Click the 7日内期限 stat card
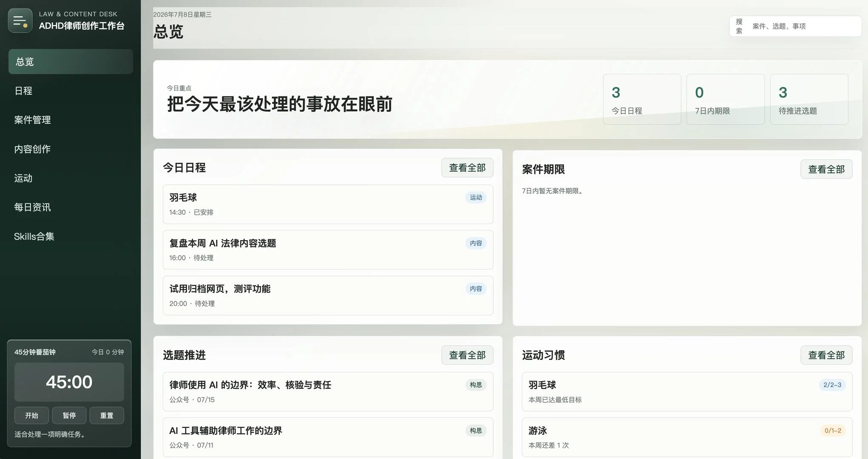Image resolution: width=868 pixels, height=459 pixels. pyautogui.click(x=726, y=99)
